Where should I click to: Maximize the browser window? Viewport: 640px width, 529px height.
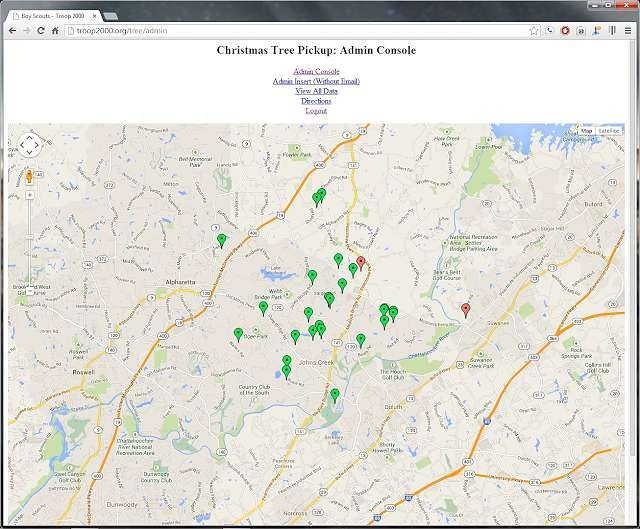pyautogui.click(x=608, y=5)
